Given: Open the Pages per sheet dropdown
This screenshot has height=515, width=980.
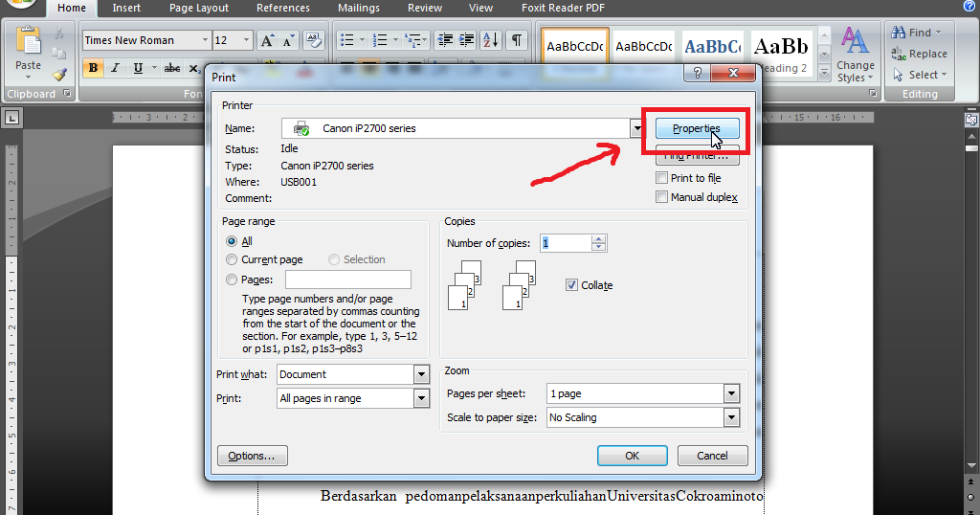Looking at the screenshot, I should coord(731,393).
